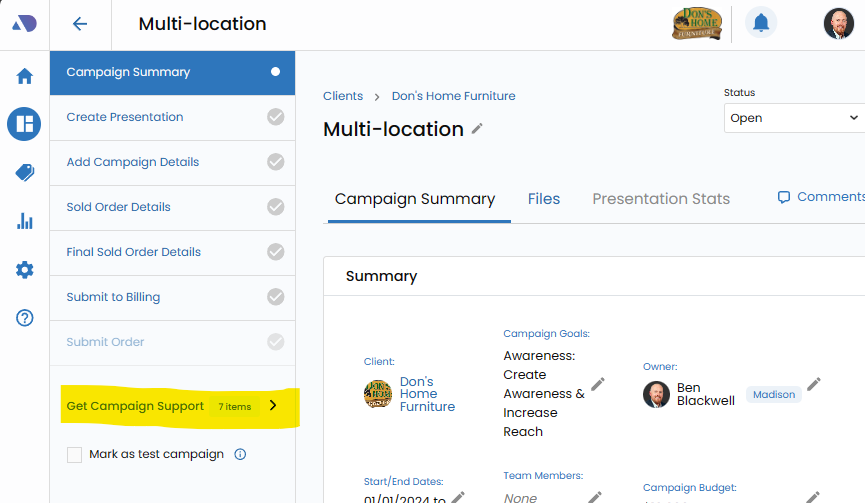Switch to the Presentation Stats tab

coord(661,199)
